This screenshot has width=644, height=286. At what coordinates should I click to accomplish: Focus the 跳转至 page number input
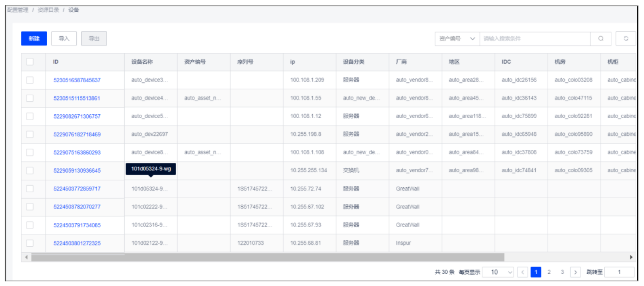619,272
